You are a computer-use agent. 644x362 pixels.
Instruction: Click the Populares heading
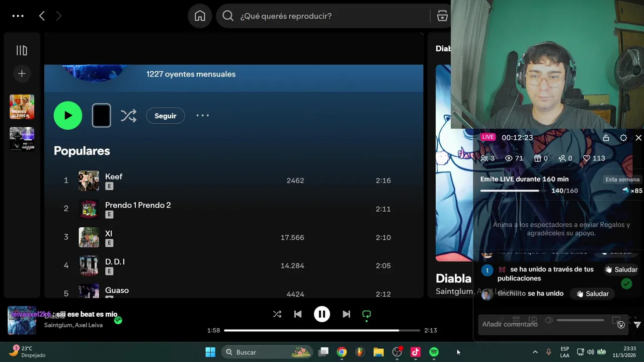click(x=82, y=151)
